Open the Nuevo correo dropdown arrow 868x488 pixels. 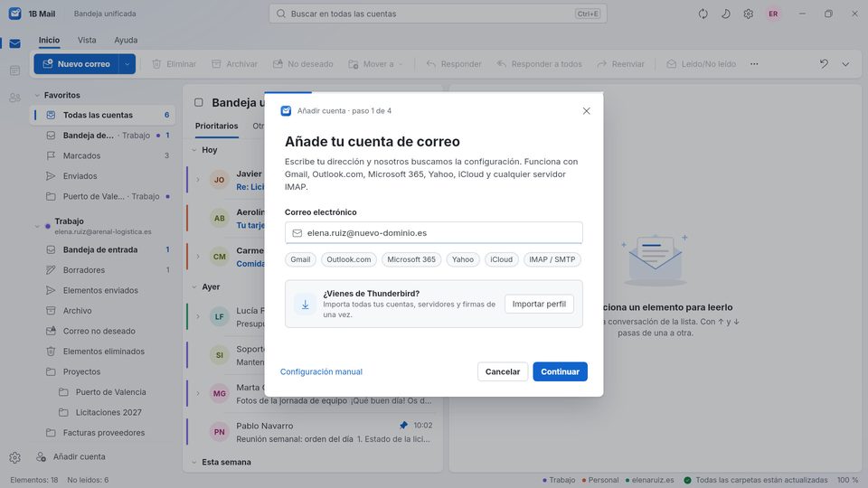127,64
